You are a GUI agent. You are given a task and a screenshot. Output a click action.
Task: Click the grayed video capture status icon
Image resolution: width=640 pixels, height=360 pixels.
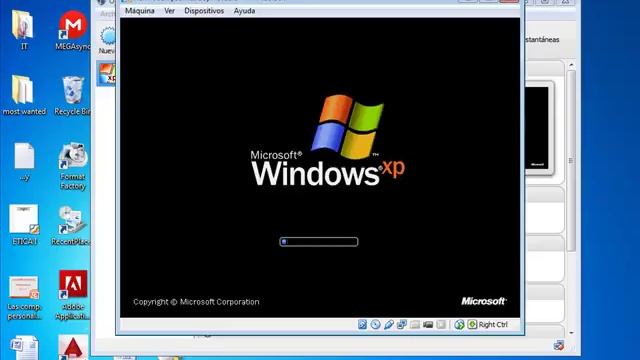tap(441, 324)
